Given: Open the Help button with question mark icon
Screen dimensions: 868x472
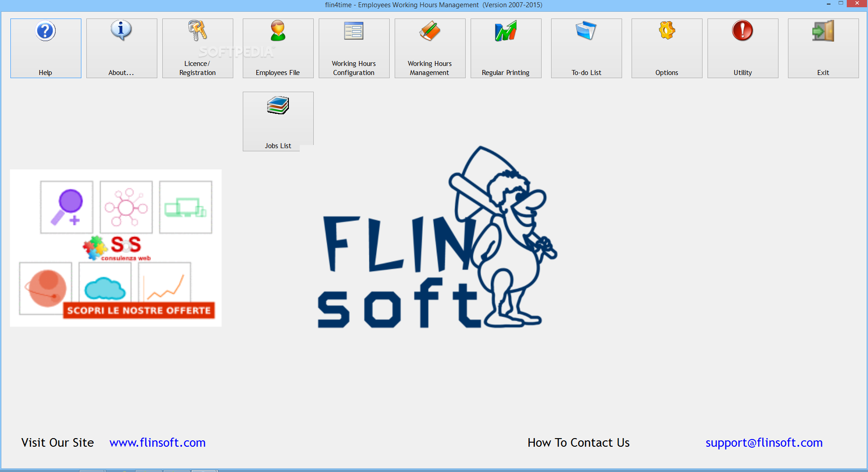Looking at the screenshot, I should point(46,48).
